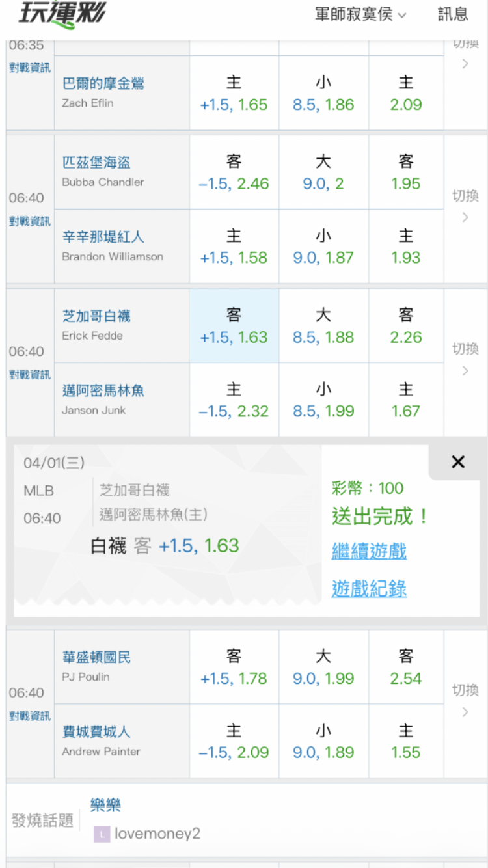Open 樂樂 trending topic
Viewport: 488px width, 868px height.
(105, 805)
